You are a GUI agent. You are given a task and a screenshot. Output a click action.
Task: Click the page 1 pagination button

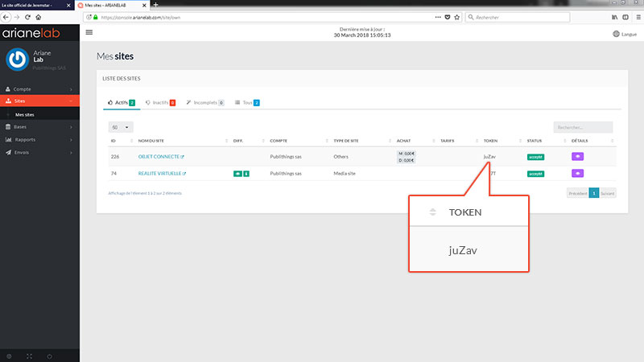coord(594,193)
